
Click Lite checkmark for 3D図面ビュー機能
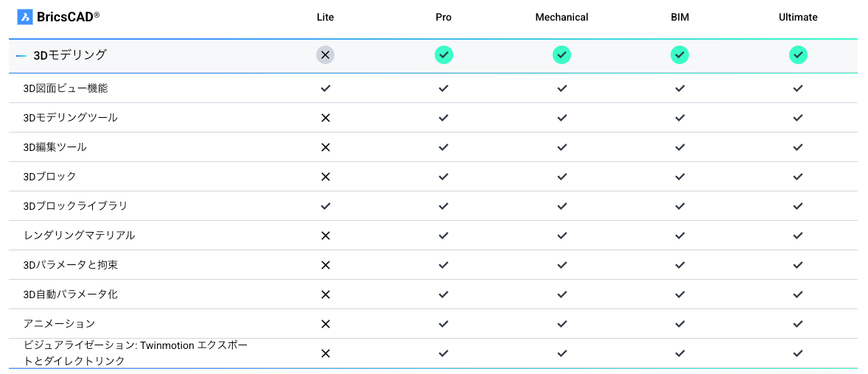326,88
